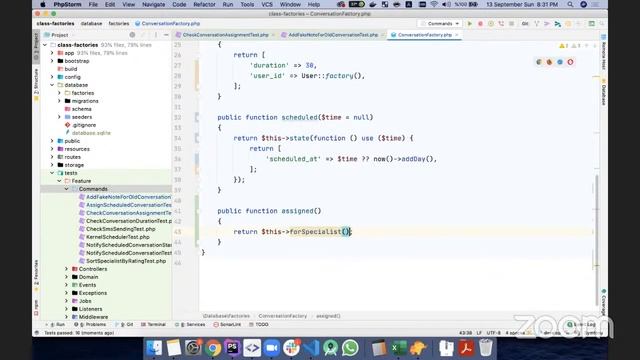The height and width of the screenshot is (360, 640).
Task: Open the Services tool window
Action: (191, 324)
